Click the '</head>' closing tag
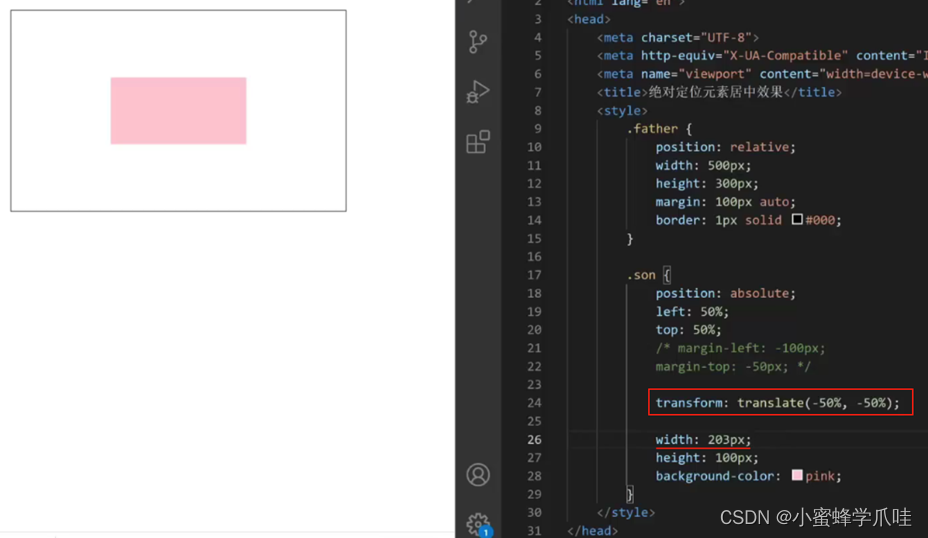Viewport: 928px width, 538px height. coord(592,531)
